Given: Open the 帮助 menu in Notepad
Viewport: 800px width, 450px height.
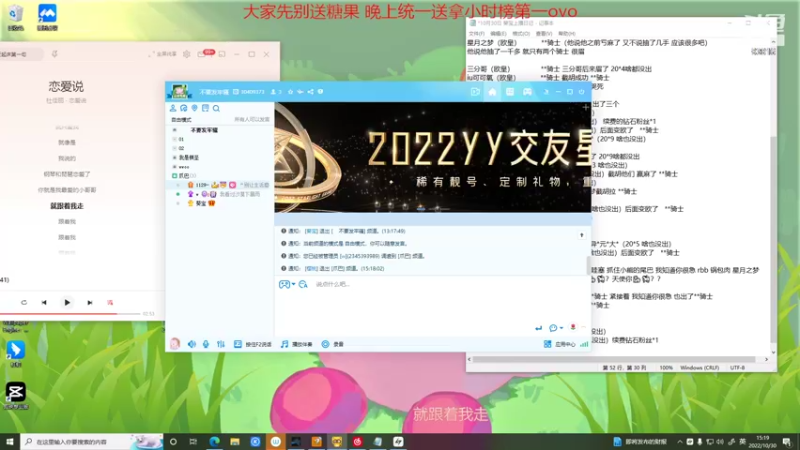Looking at the screenshot, I should point(566,34).
